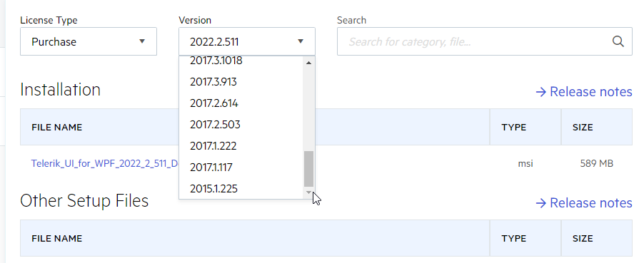644x263 pixels.
Task: Open Other Setup Files Release notes link
Action: pyautogui.click(x=583, y=202)
